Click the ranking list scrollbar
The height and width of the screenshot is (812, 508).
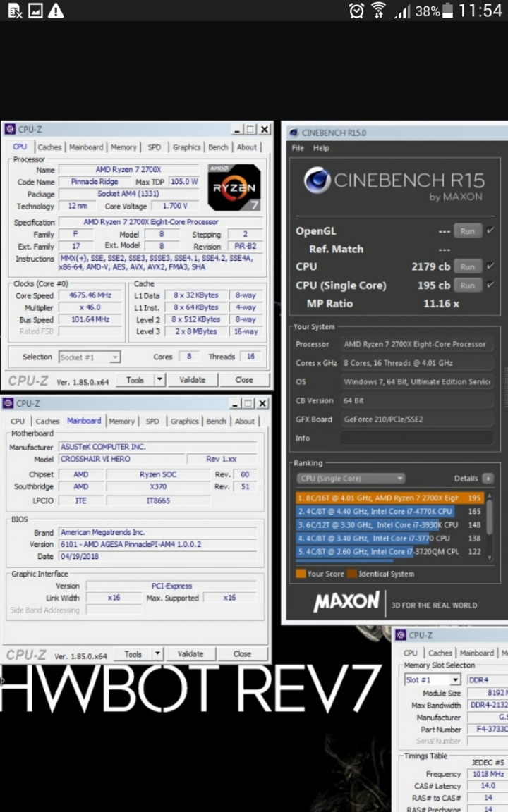coord(490,526)
